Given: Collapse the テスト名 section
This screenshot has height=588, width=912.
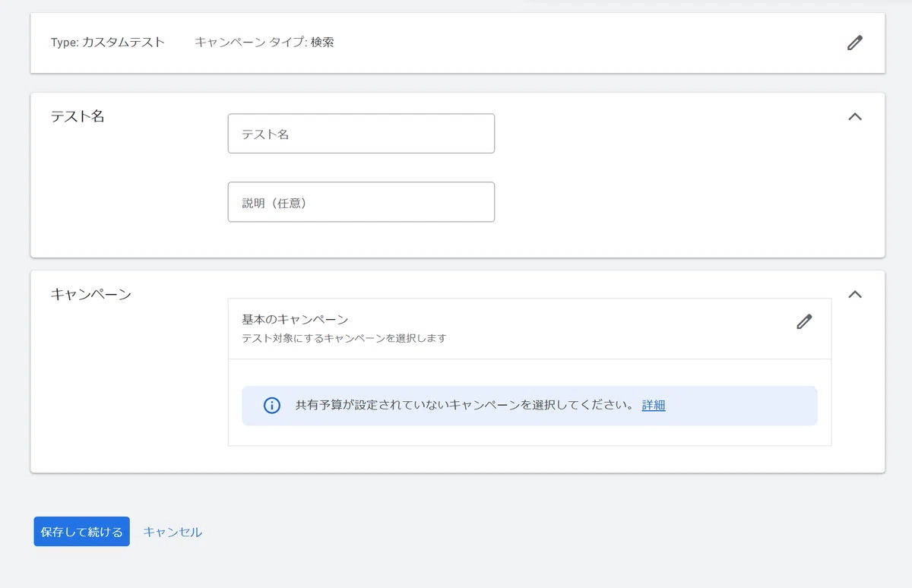Looking at the screenshot, I should pyautogui.click(x=855, y=117).
